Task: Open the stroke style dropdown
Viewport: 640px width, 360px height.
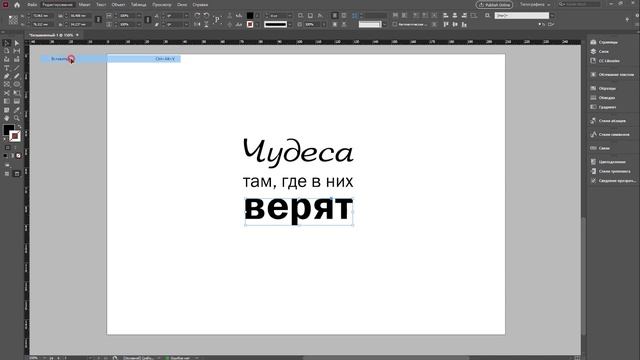Action: tap(290, 24)
